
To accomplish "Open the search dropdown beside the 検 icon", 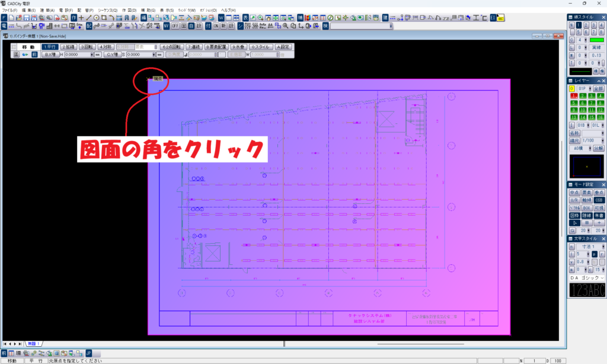I will (391, 26).
